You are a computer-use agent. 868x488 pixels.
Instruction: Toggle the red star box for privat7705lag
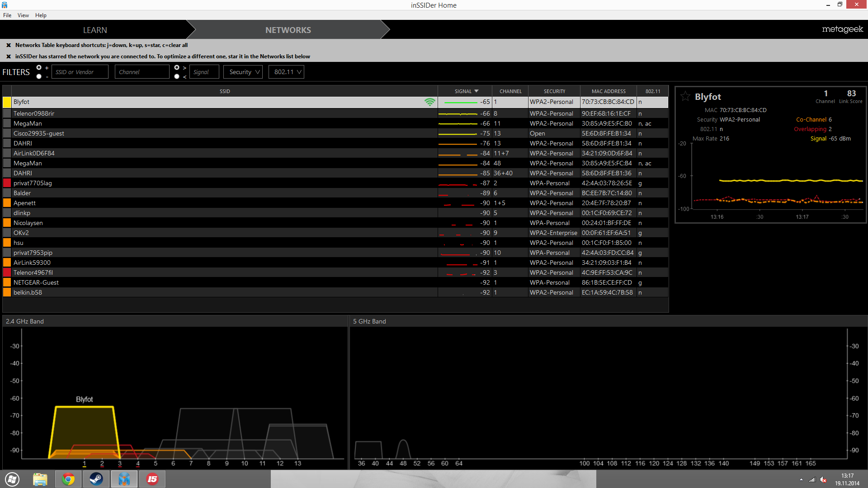7,183
